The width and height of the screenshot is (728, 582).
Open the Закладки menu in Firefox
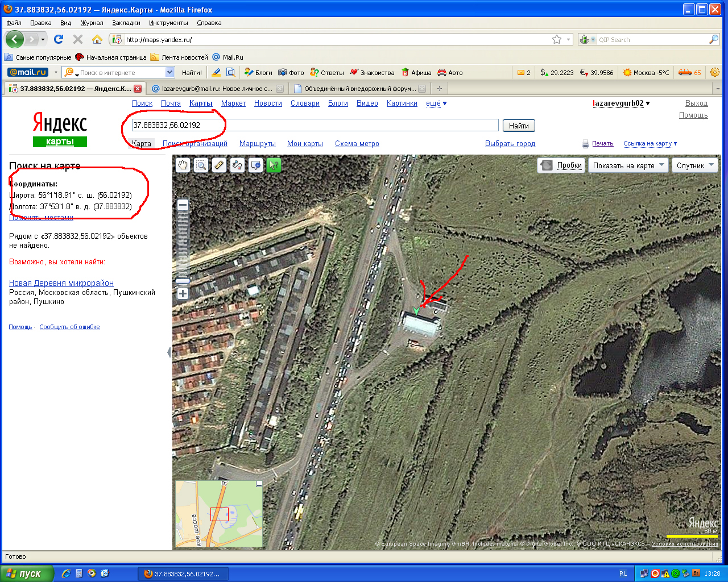(x=126, y=23)
